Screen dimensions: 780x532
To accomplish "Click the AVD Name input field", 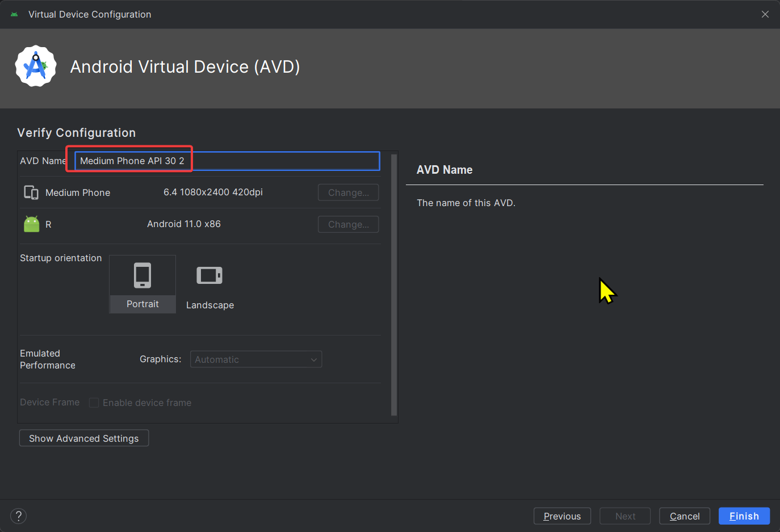I will click(x=227, y=161).
